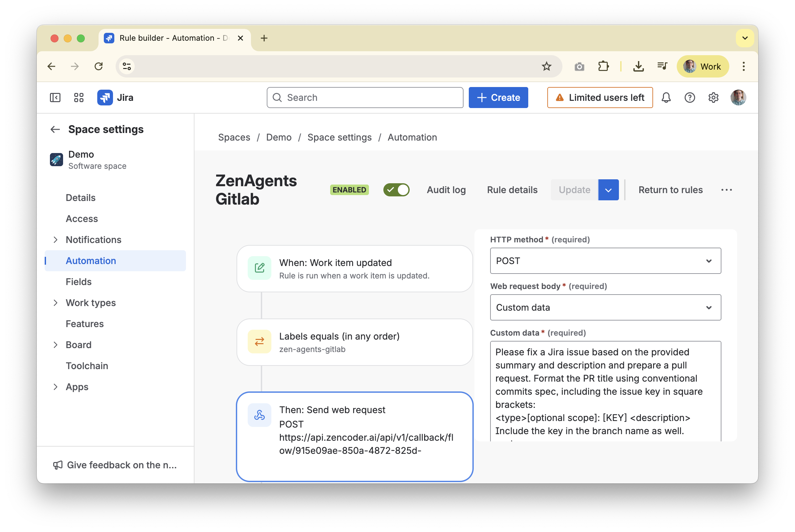The height and width of the screenshot is (532, 795).
Task: Click inside the Custom data text area
Action: click(x=604, y=390)
